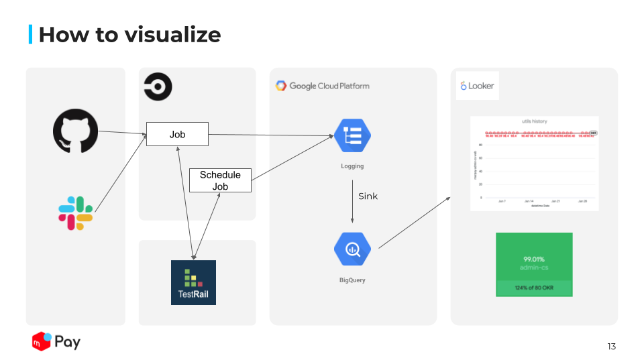Click the slide number 13
The width and height of the screenshot is (644, 362).
[612, 347]
